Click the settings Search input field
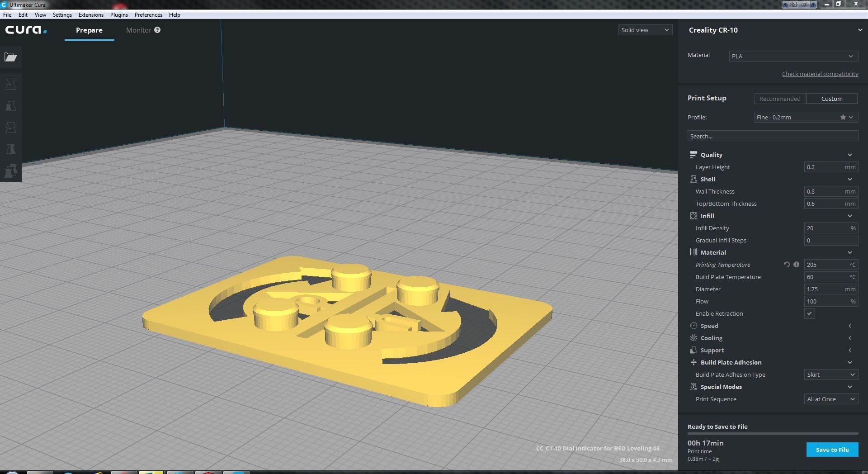This screenshot has width=868, height=474. pyautogui.click(x=772, y=136)
